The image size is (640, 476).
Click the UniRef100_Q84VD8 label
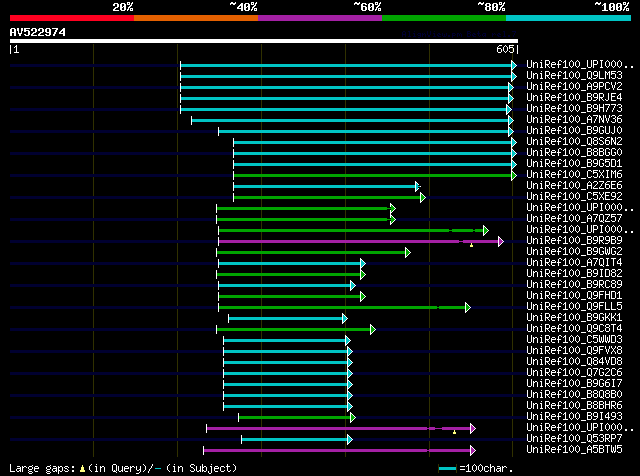[574, 362]
